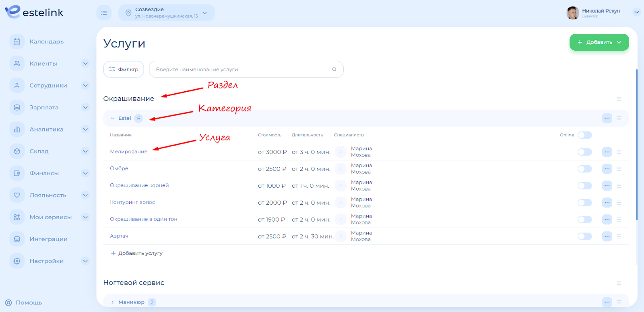Enable online toggle for Аэртач
The width and height of the screenshot is (644, 312).
point(584,236)
